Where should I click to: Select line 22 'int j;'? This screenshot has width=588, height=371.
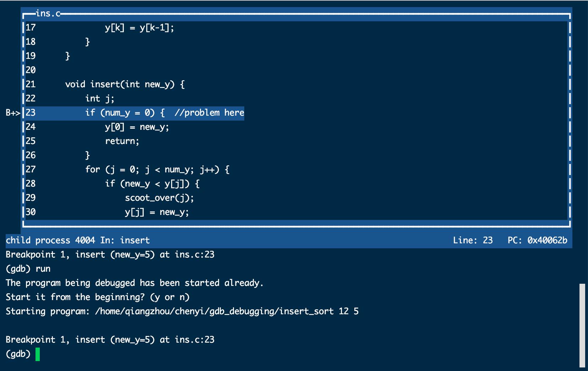coord(100,99)
